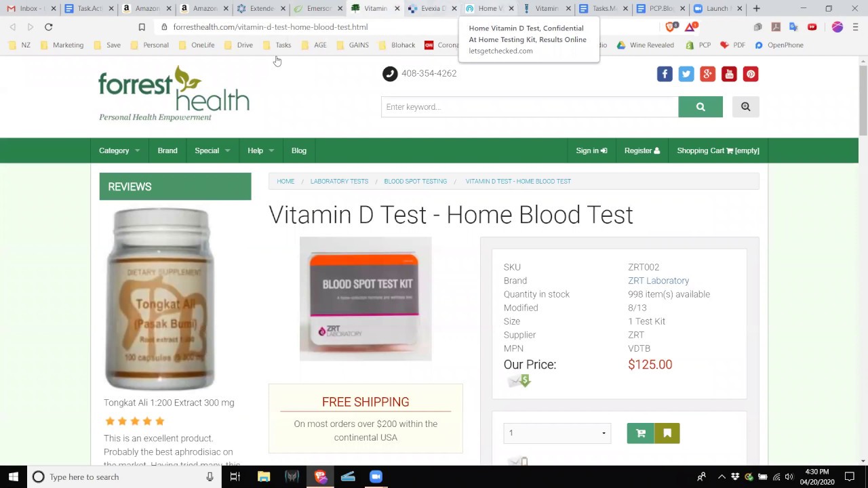Add test kit to cart icon
The width and height of the screenshot is (868, 488).
click(x=640, y=433)
